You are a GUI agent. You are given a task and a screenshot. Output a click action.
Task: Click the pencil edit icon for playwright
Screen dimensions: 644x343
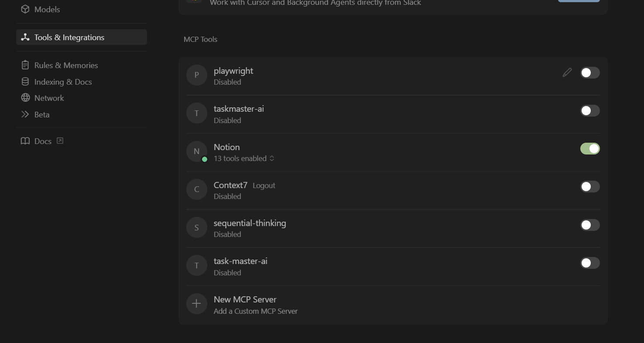pos(567,73)
